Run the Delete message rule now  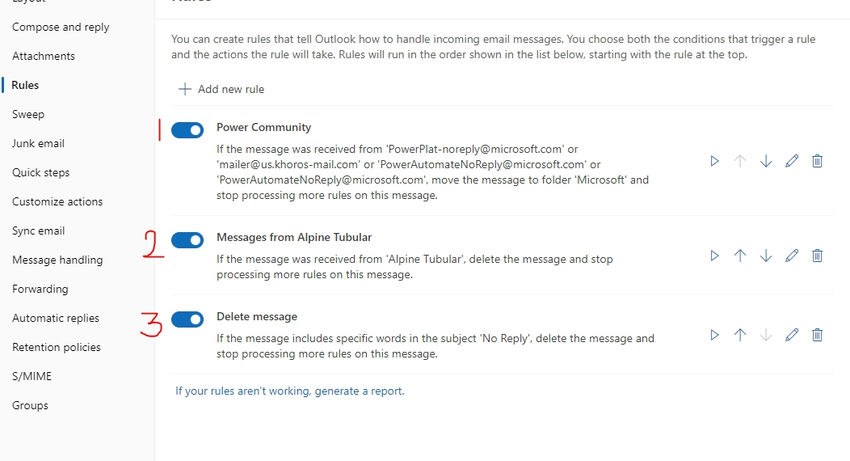[x=714, y=335]
